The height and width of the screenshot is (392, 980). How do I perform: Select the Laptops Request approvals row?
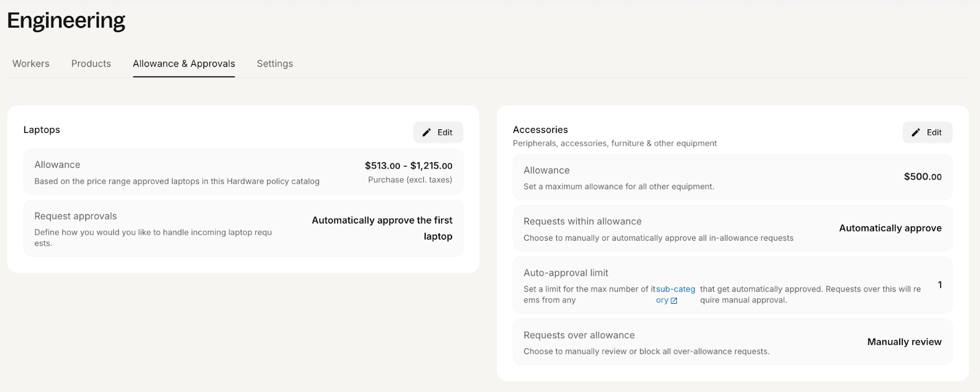point(243,228)
